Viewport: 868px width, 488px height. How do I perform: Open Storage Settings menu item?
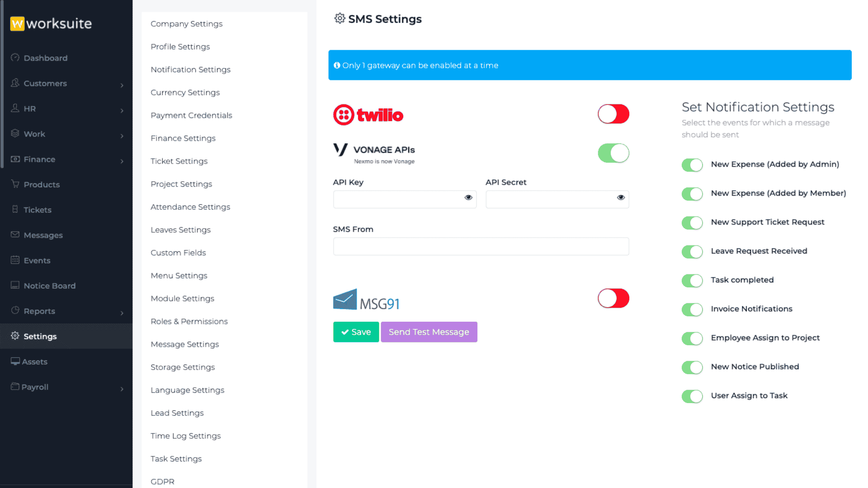[183, 367]
